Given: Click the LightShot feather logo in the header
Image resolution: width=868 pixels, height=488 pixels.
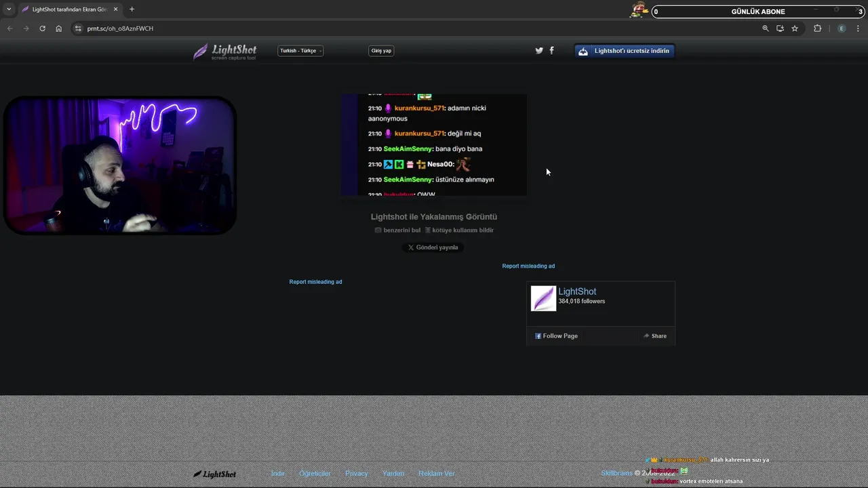Looking at the screenshot, I should click(x=225, y=52).
